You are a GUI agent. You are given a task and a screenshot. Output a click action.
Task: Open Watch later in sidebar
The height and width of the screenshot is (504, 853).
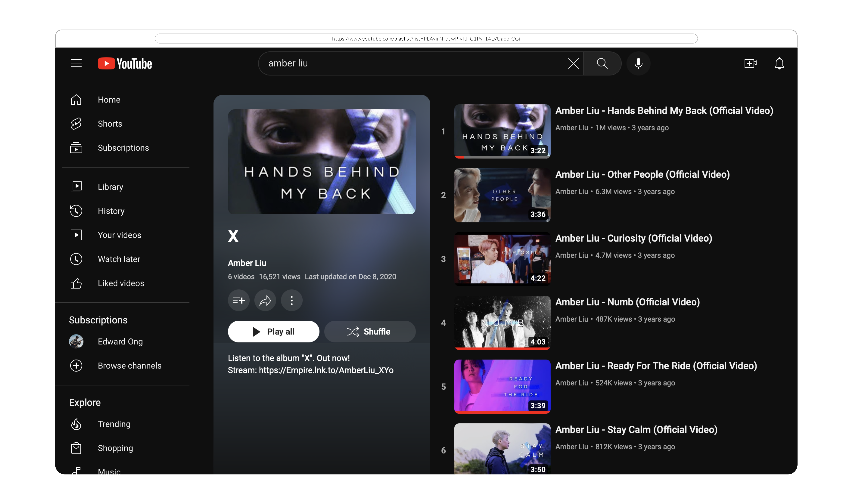[x=119, y=259]
